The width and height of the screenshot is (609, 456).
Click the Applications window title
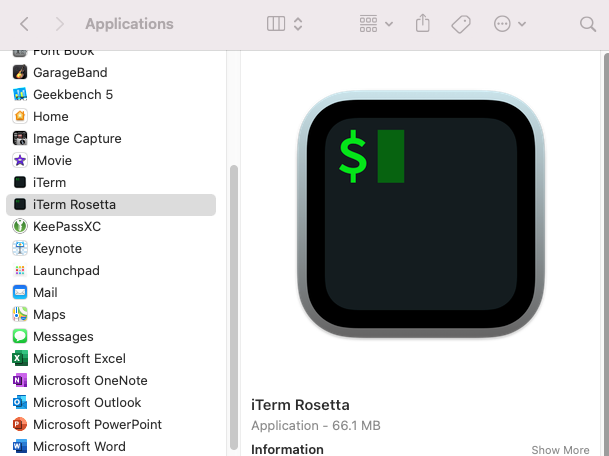coord(129,24)
